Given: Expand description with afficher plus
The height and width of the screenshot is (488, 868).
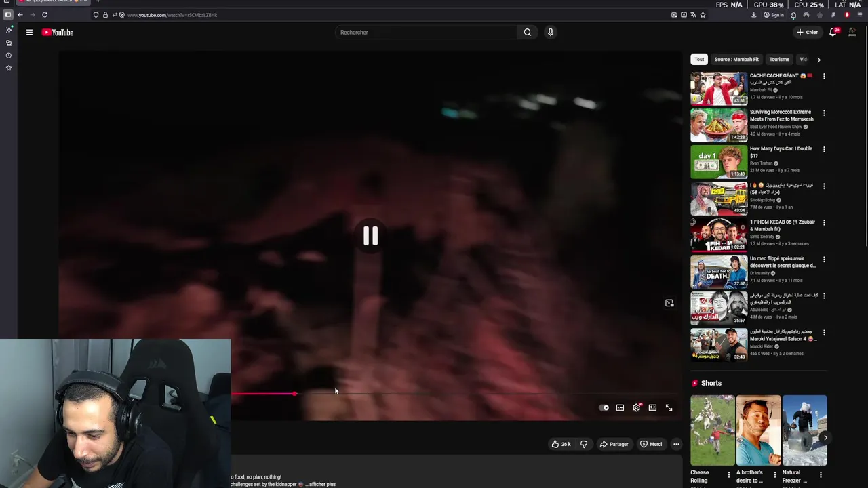Looking at the screenshot, I should (321, 484).
